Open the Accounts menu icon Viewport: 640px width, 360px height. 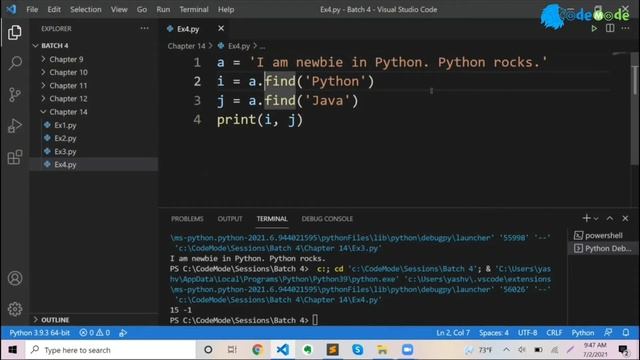[x=15, y=278]
